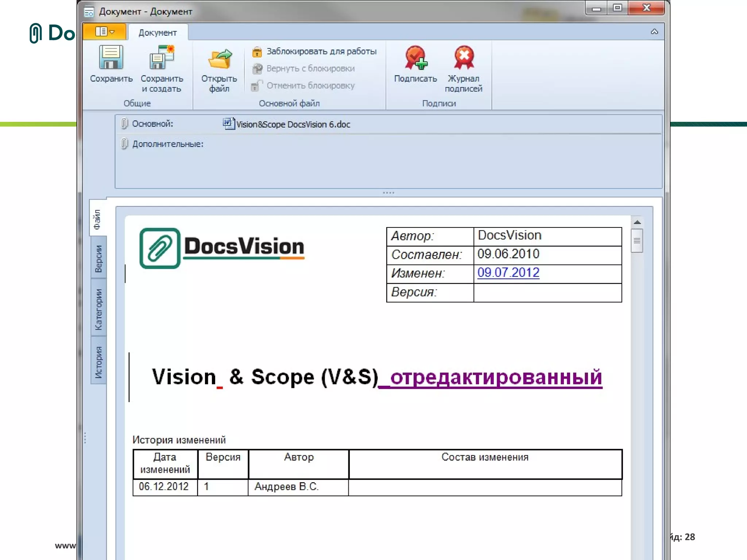Image resolution: width=747 pixels, height=560 pixels.
Task: Sign document with Подписать icon
Action: (415, 58)
